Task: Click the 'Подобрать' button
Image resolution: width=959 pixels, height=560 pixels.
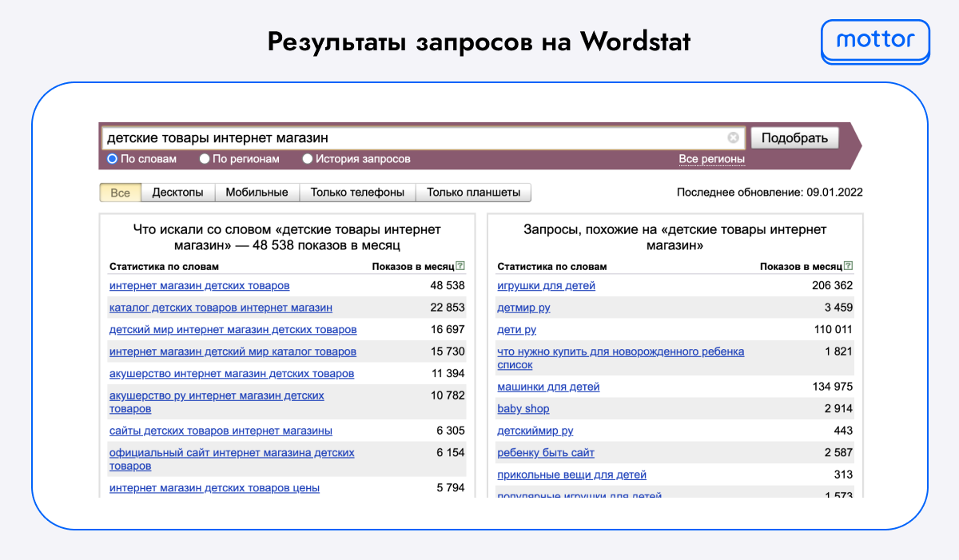Action: (x=794, y=137)
